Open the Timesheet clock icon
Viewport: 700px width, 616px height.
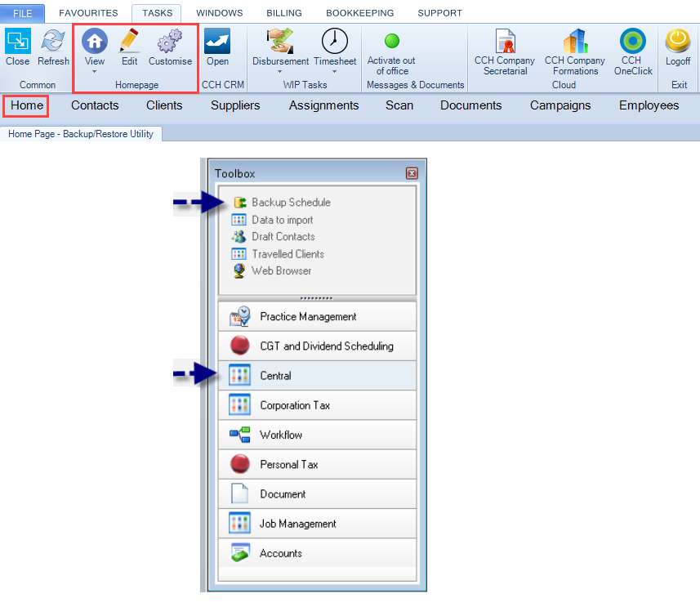click(x=335, y=41)
